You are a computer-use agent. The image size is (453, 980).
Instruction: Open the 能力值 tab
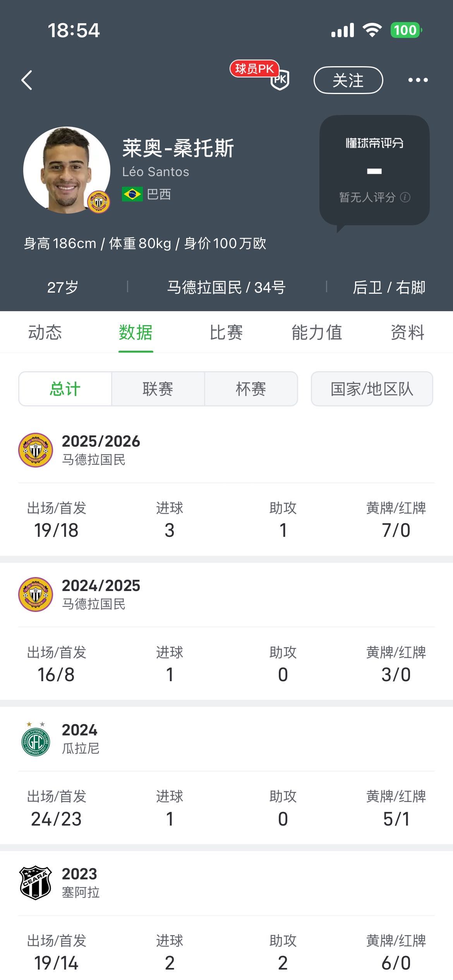click(317, 332)
